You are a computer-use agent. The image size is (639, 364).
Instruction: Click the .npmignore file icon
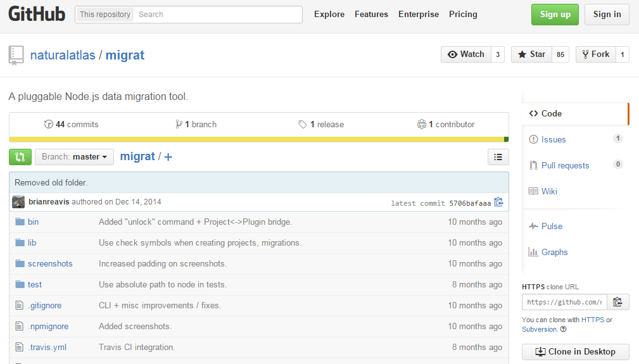(19, 326)
